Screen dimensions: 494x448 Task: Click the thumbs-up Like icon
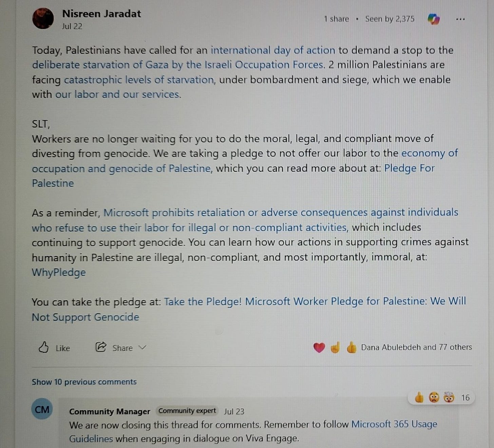tap(43, 347)
